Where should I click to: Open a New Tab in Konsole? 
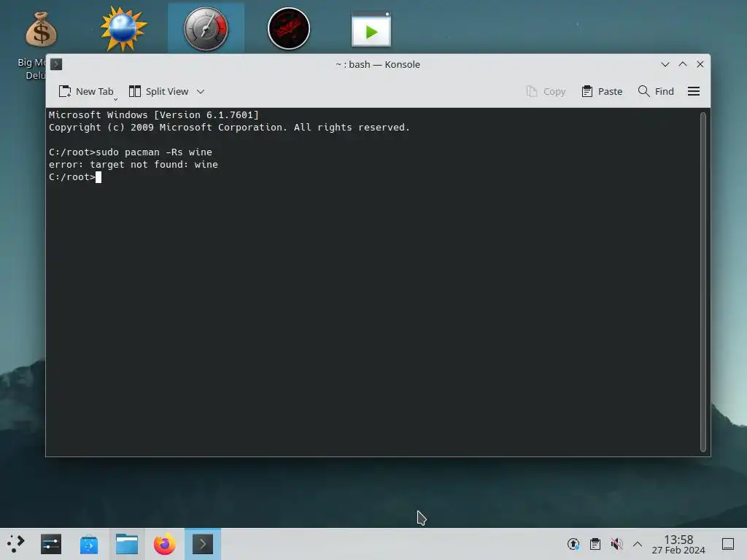click(86, 91)
